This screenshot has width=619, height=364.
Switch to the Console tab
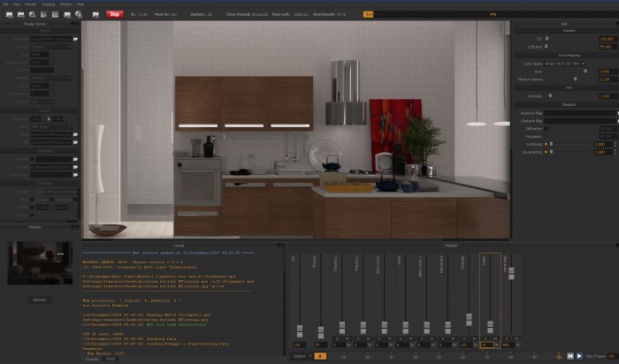[x=92, y=360]
